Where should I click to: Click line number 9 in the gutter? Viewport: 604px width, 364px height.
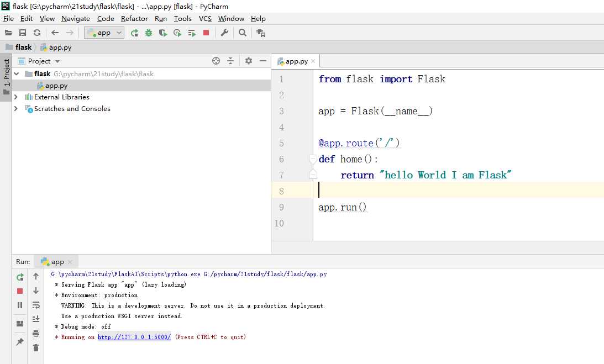281,207
